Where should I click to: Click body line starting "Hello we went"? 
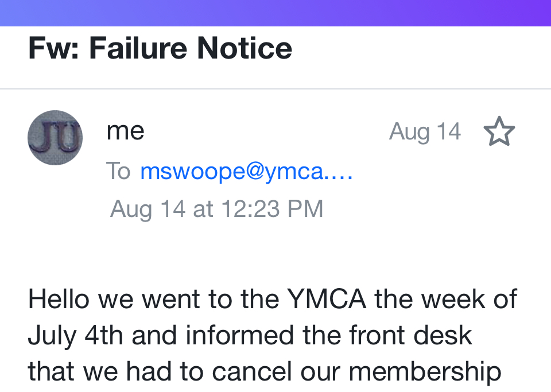(272, 300)
